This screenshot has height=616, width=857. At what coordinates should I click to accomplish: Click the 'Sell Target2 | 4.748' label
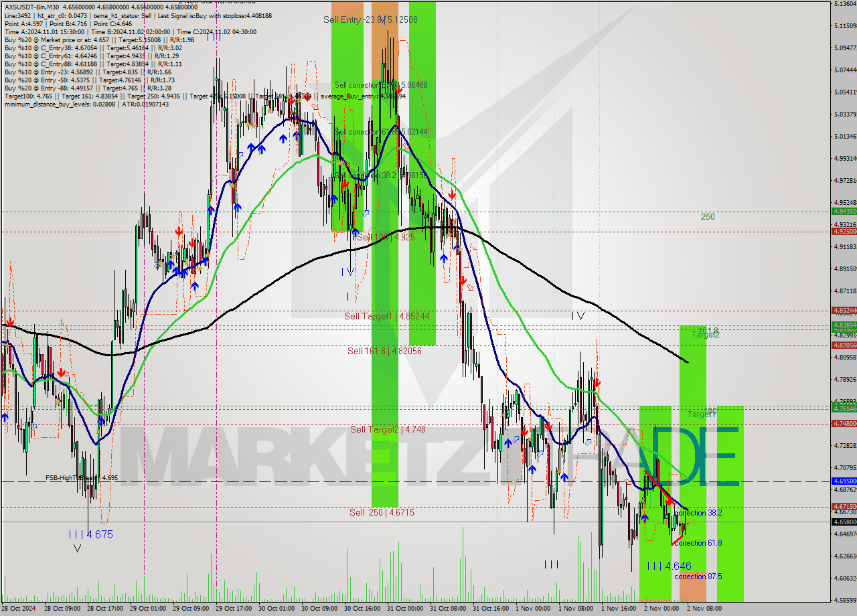coord(388,429)
